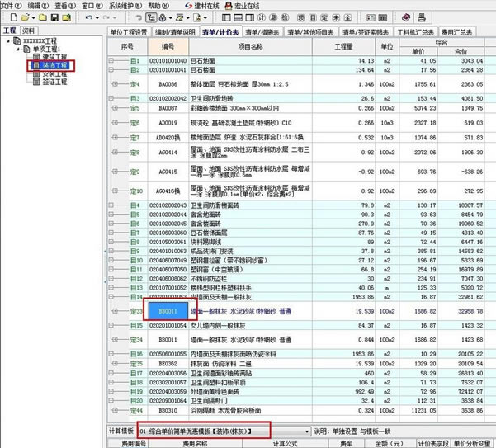Show the left panel layout

(226, 17)
